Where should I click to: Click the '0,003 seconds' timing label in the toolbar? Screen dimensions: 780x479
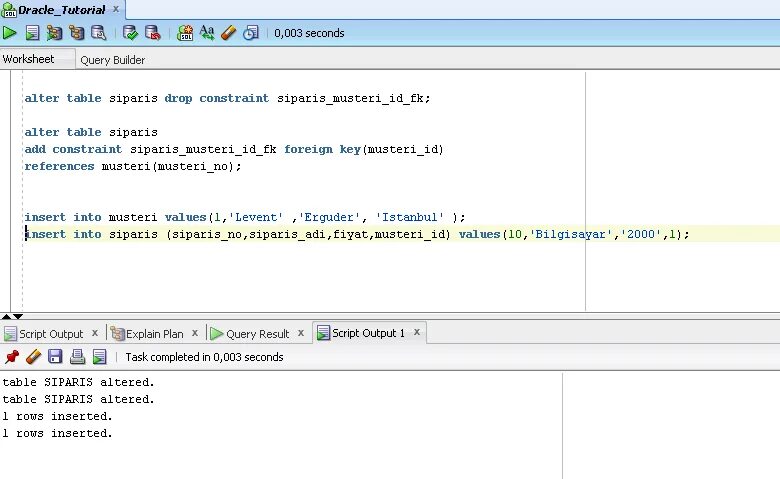click(x=309, y=33)
